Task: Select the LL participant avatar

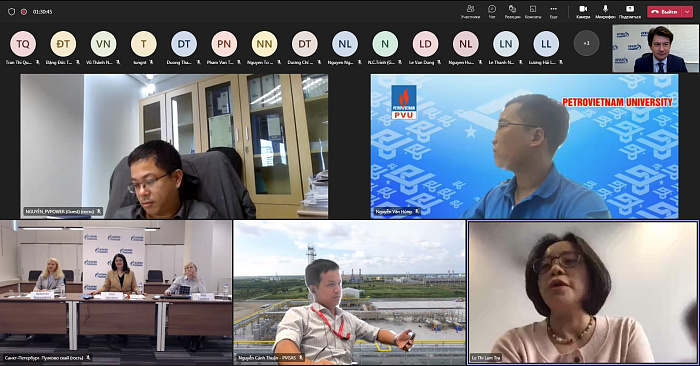Action: coord(546,44)
